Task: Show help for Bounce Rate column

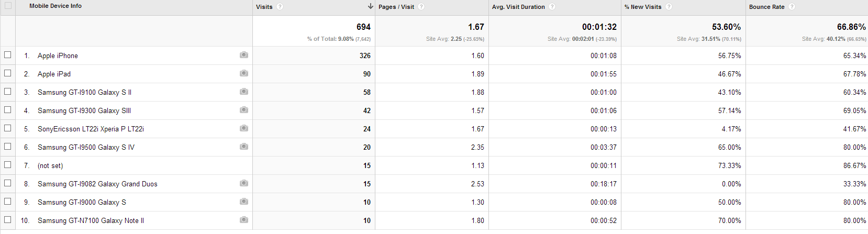Action: (x=792, y=7)
